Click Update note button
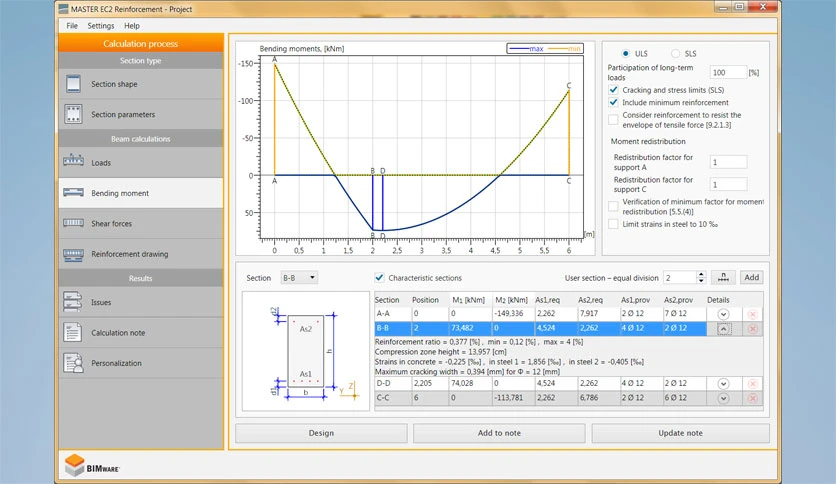This screenshot has width=836, height=484. 680,433
